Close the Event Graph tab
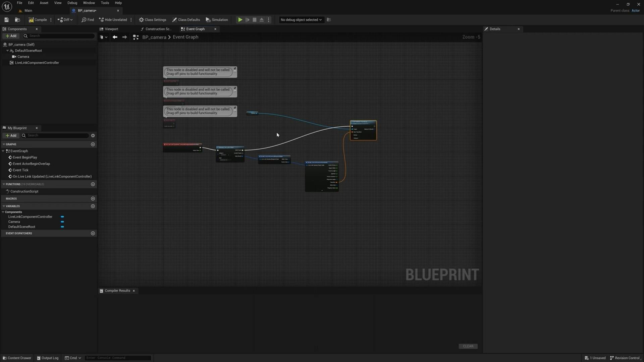The image size is (644, 362). 215,29
